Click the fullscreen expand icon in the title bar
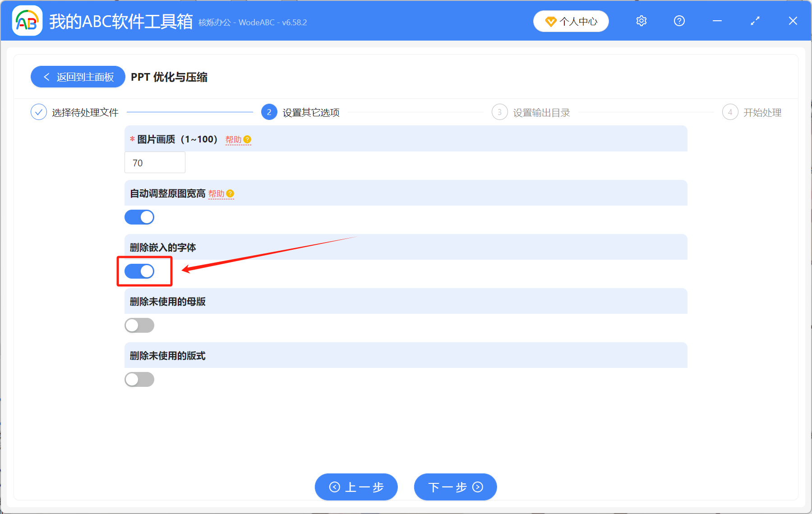The image size is (812, 514). tap(755, 21)
